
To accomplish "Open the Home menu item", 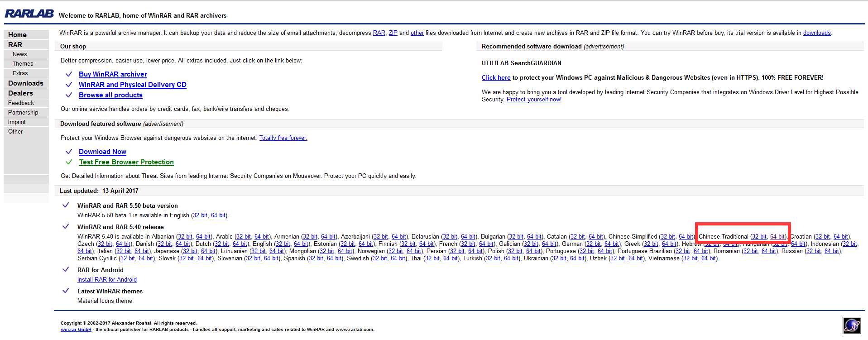I will point(17,35).
